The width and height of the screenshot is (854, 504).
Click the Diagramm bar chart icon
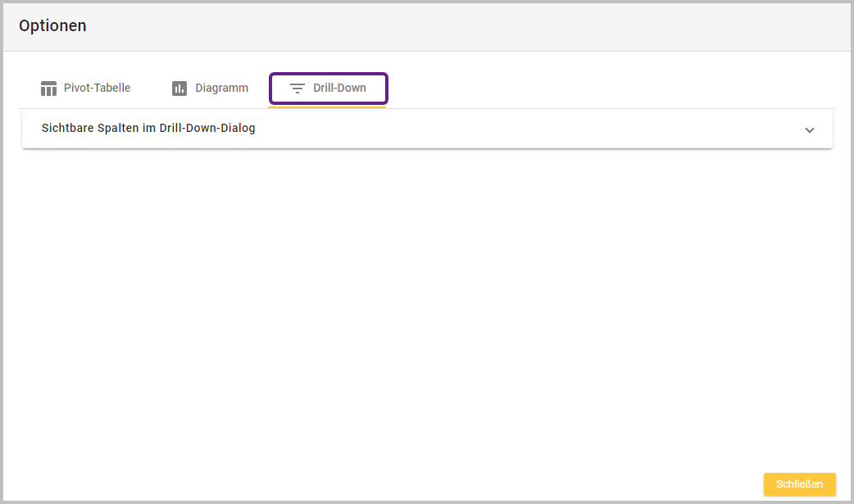click(179, 89)
